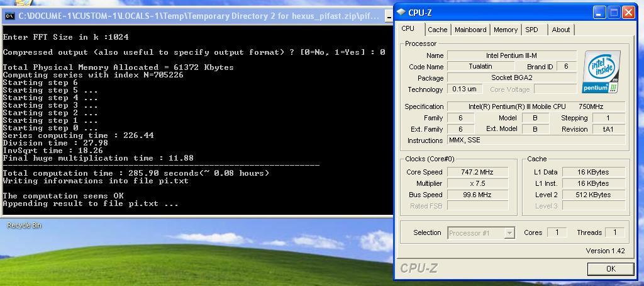Click Total Physical Memory Allocated line
The width and height of the screenshot is (644, 286).
118,67
